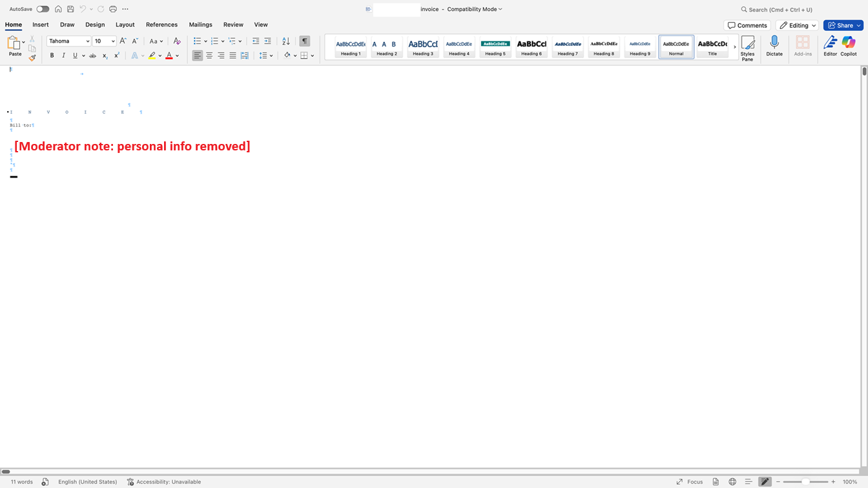Apply the Title style
This screenshot has width=868, height=488.
712,48
